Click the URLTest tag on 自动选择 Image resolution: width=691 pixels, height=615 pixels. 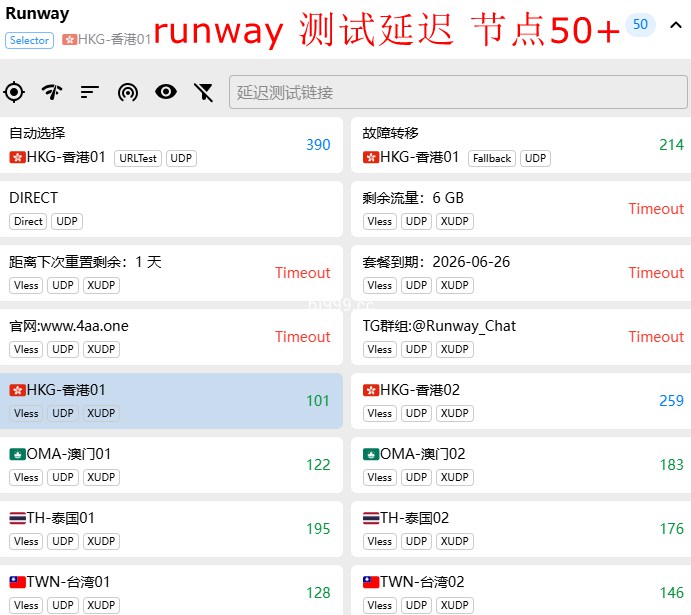click(x=138, y=158)
